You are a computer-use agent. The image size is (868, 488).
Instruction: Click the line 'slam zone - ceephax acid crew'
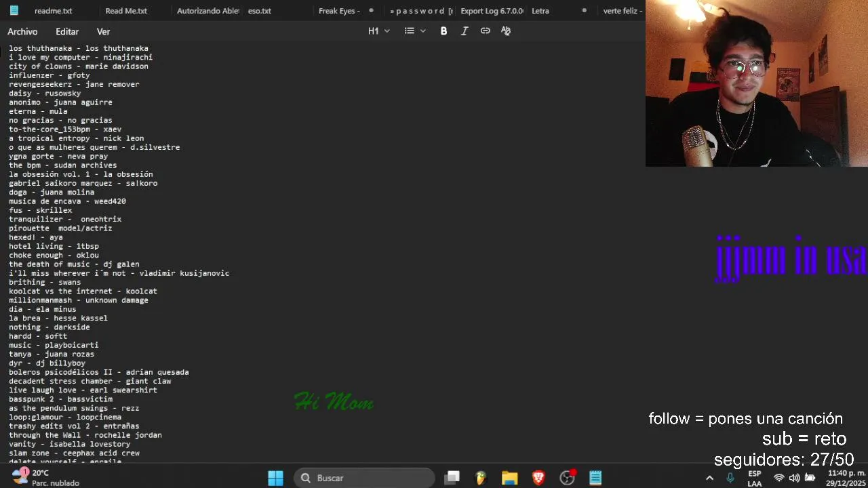coord(74,453)
